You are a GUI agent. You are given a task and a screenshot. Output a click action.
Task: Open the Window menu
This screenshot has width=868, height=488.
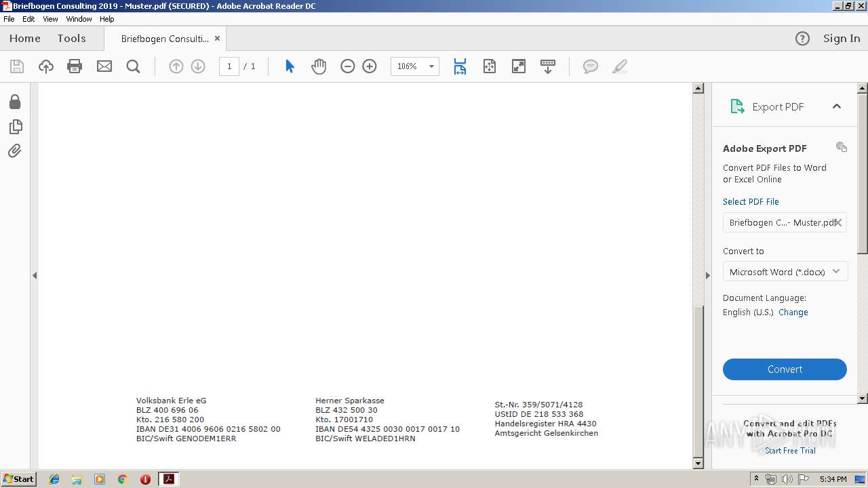coord(79,19)
